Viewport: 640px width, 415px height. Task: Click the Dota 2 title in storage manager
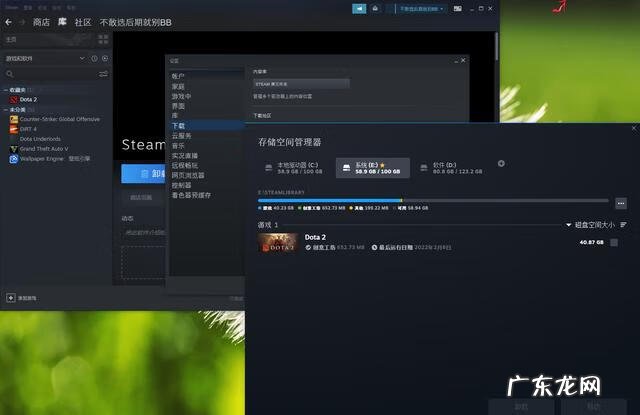(315, 237)
